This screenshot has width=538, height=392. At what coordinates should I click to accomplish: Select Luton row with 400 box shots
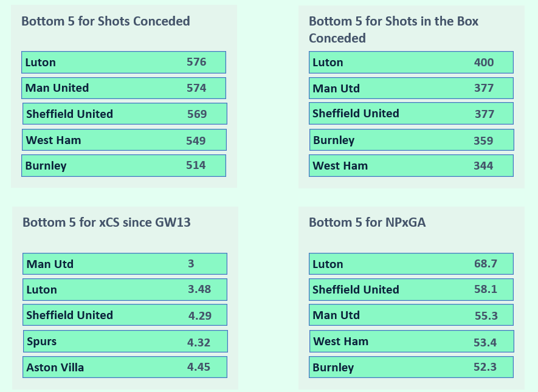(x=411, y=62)
